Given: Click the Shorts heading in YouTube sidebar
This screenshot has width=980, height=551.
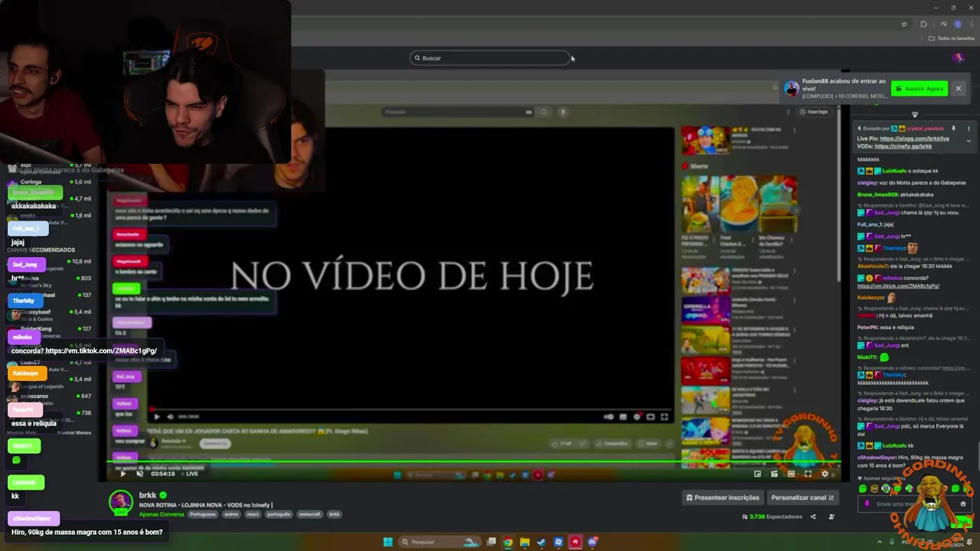Looking at the screenshot, I should click(x=699, y=165).
